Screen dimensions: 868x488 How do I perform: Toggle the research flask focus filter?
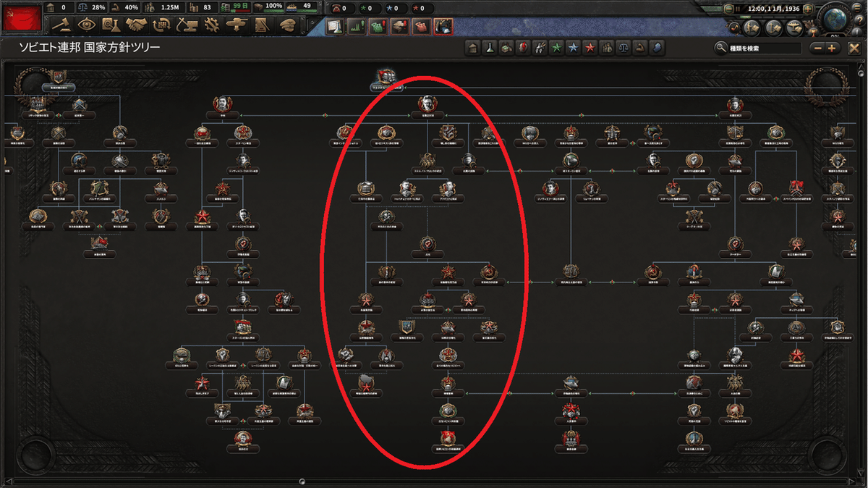pos(490,48)
